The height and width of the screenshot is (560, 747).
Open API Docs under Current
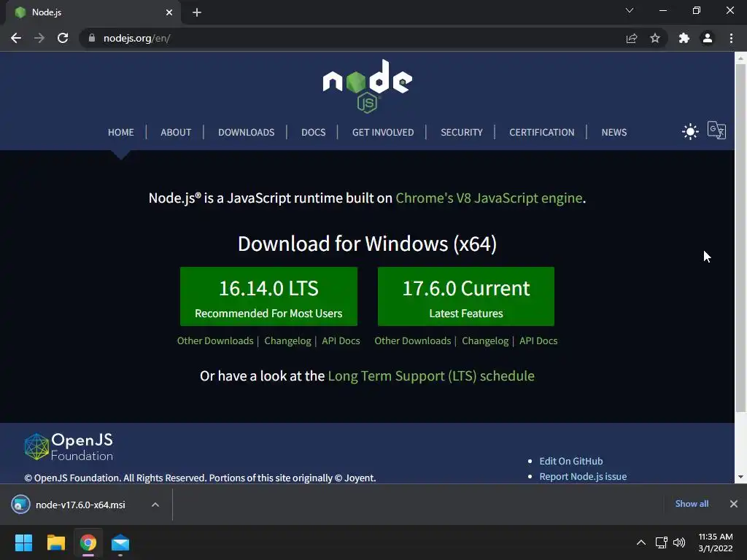(x=538, y=341)
